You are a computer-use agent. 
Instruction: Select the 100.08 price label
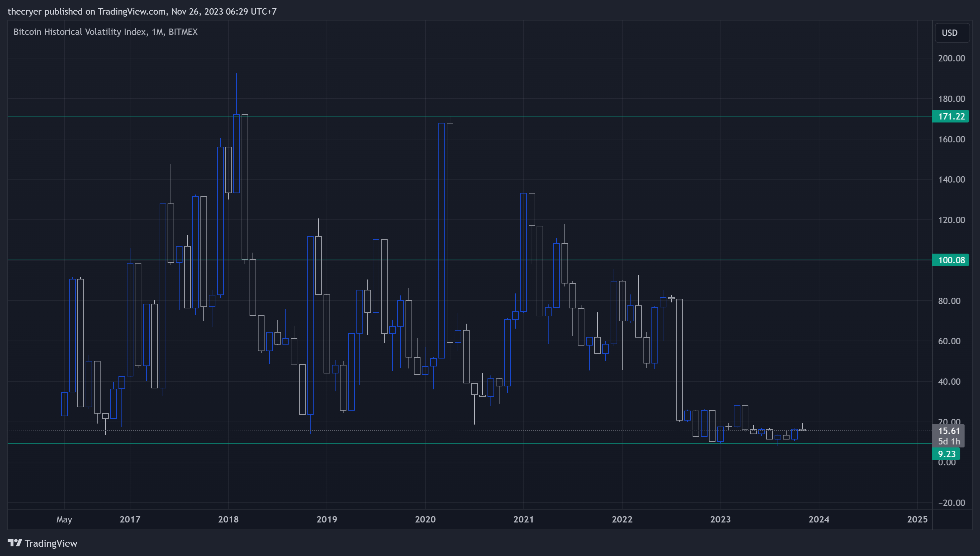(950, 261)
